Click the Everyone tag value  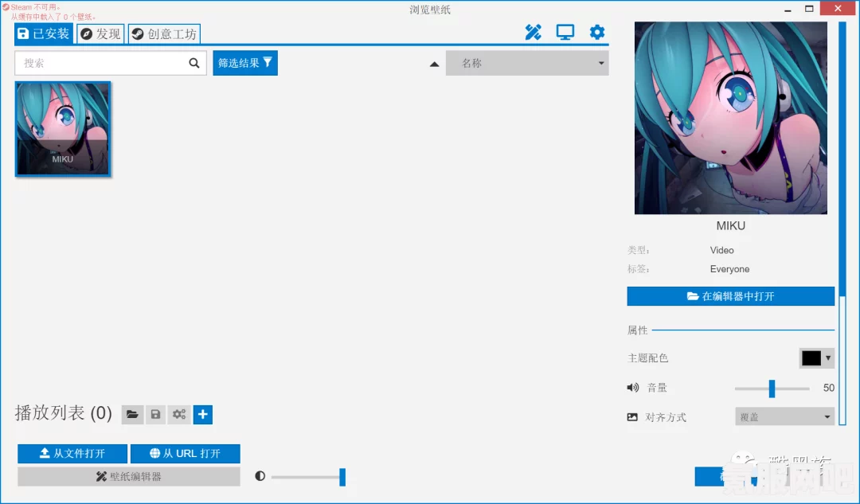pos(729,269)
